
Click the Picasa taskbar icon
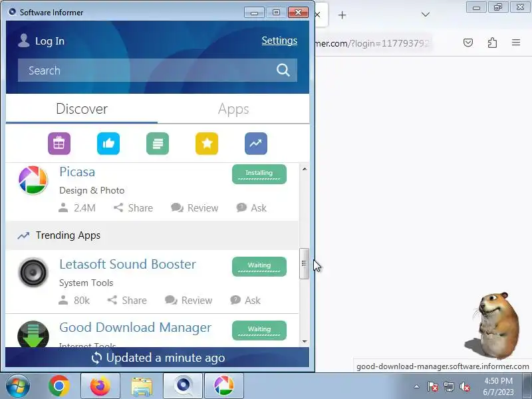pos(224,386)
